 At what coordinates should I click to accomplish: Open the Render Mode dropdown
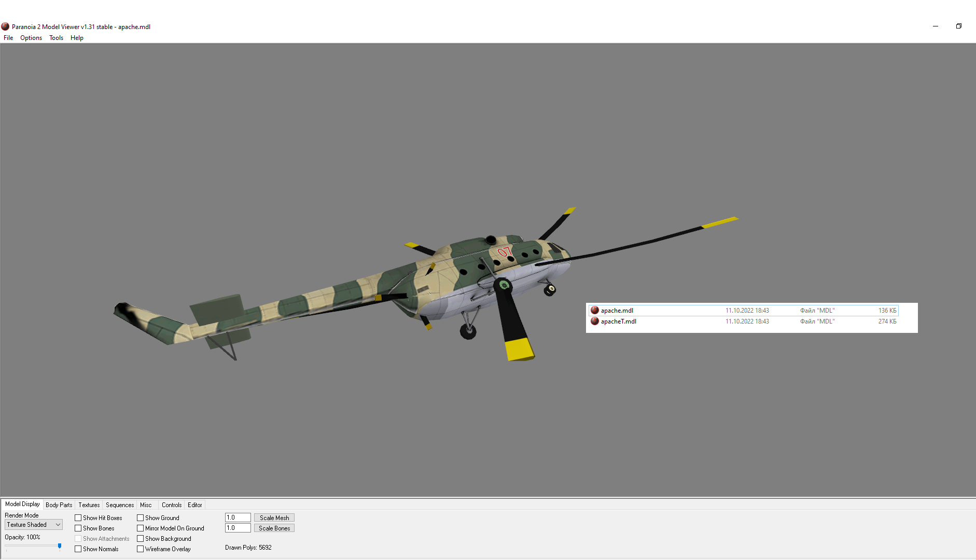34,525
